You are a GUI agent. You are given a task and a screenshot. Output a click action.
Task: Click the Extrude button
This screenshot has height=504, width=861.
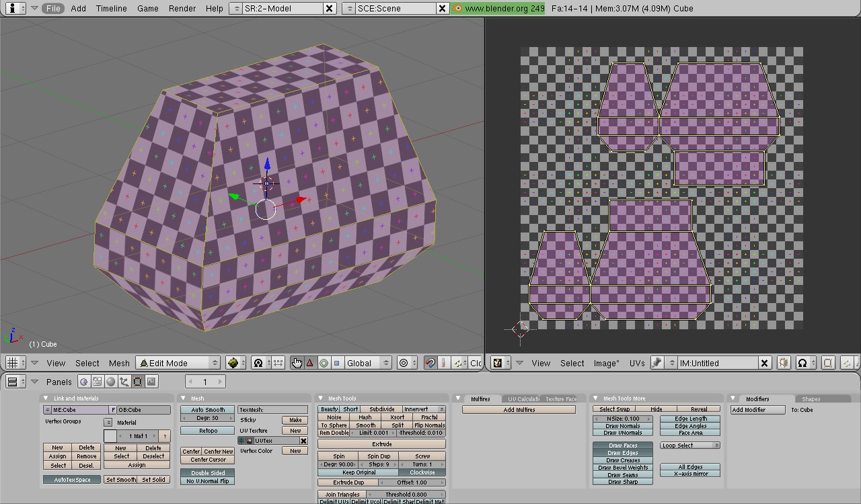click(381, 444)
